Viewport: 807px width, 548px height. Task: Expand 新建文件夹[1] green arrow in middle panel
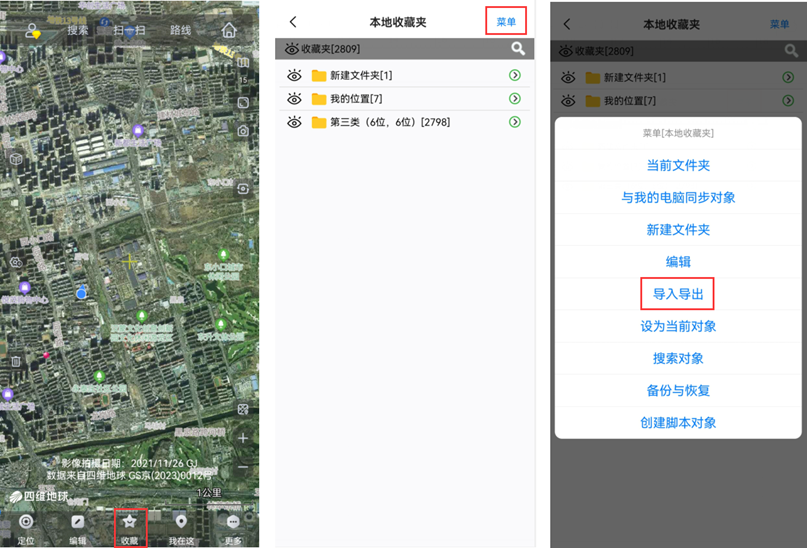(x=515, y=76)
